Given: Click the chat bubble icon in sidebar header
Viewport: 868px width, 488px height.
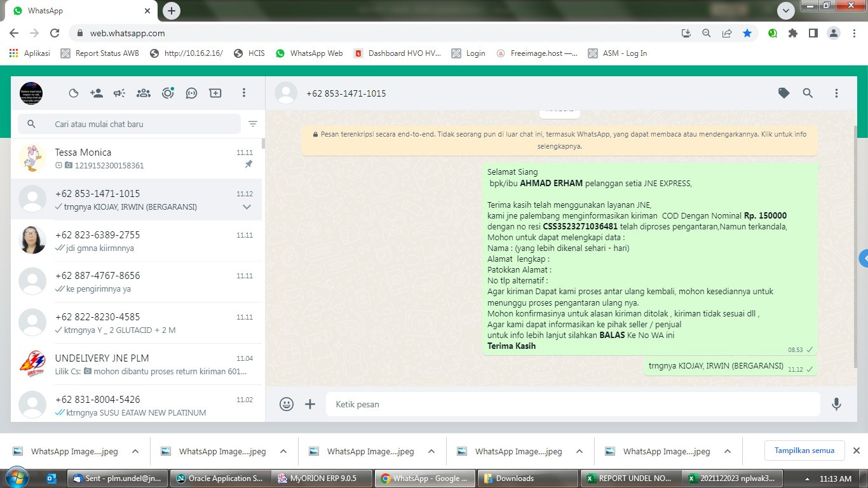Looking at the screenshot, I should [x=191, y=93].
